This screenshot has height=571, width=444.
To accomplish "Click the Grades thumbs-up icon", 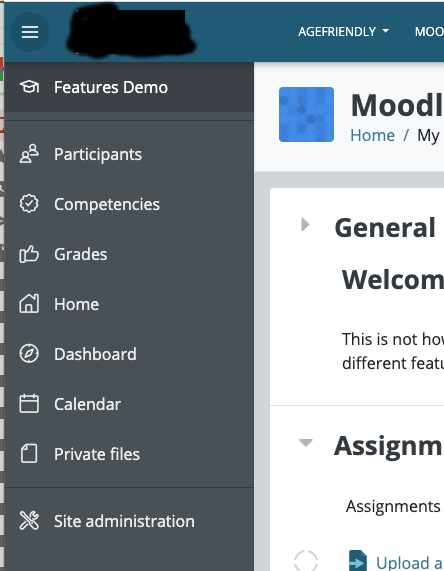I will click(x=29, y=254).
